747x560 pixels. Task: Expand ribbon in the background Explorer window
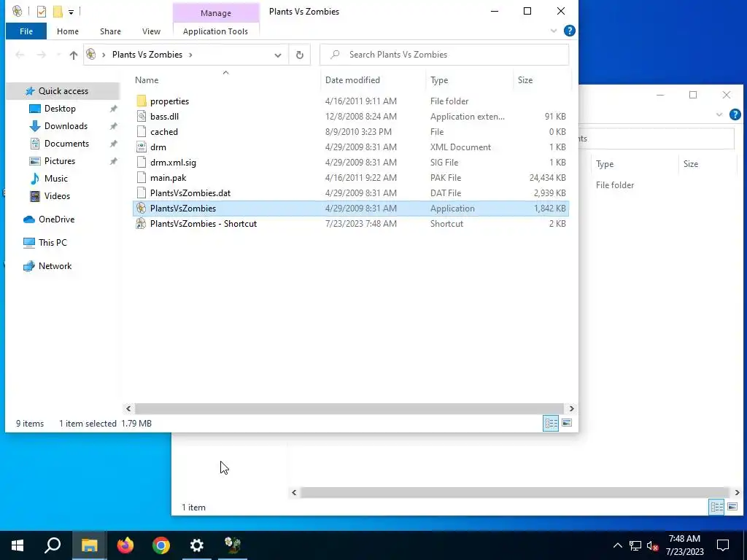click(x=719, y=114)
